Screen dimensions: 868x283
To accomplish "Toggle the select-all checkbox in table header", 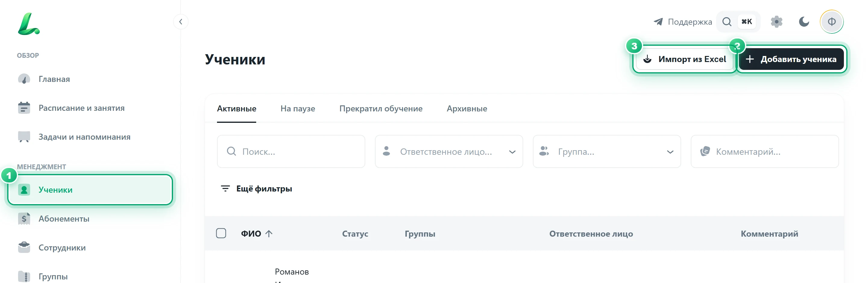I will click(221, 234).
